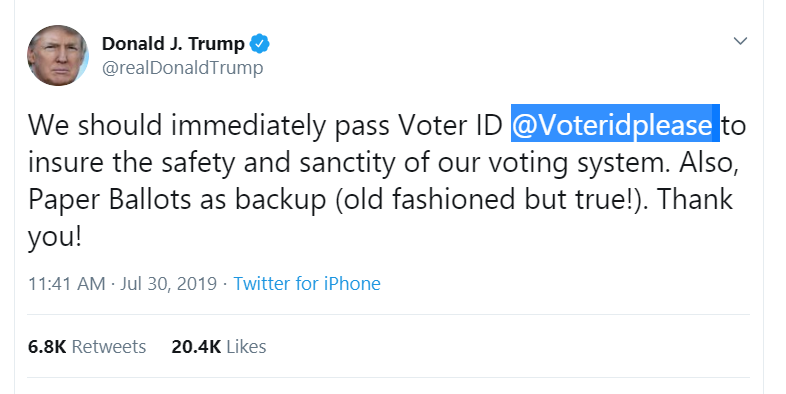Open the profile avatar photo
This screenshot has width=786, height=394.
[58, 55]
